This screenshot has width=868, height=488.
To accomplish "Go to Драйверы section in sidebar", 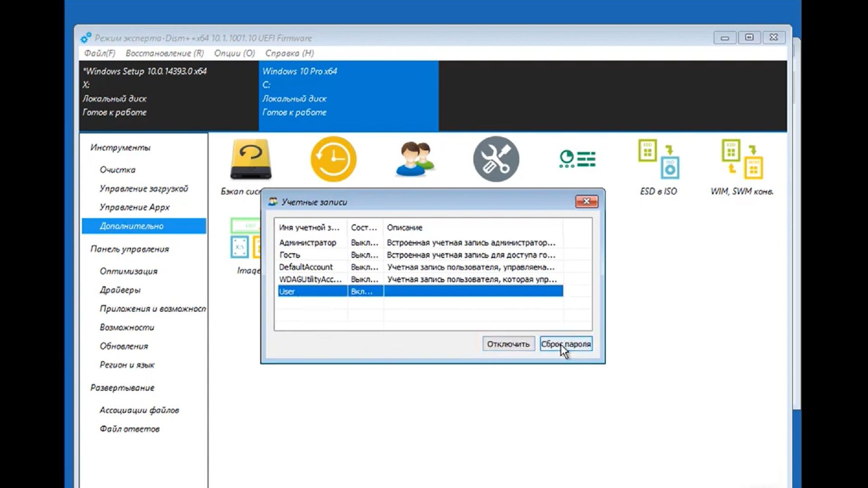I will pyautogui.click(x=120, y=290).
